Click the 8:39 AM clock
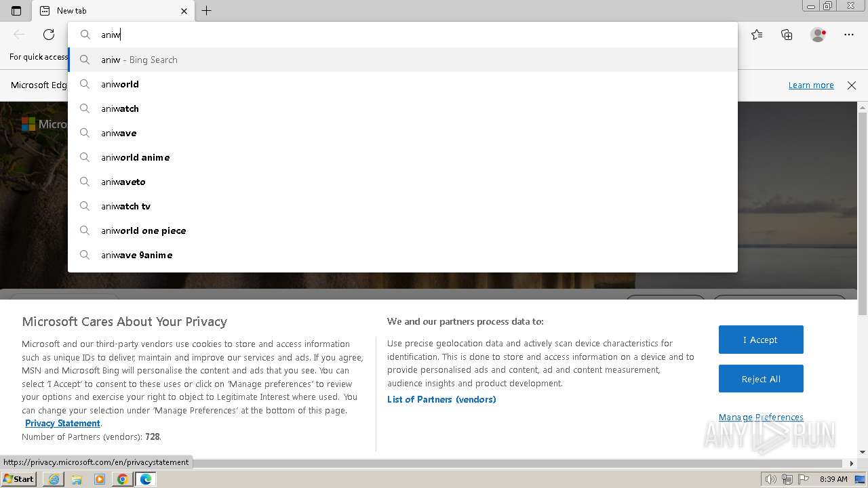 (x=833, y=479)
